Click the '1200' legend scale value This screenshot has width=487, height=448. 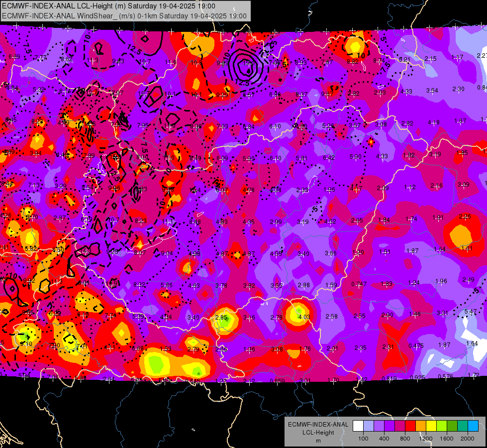(426, 439)
